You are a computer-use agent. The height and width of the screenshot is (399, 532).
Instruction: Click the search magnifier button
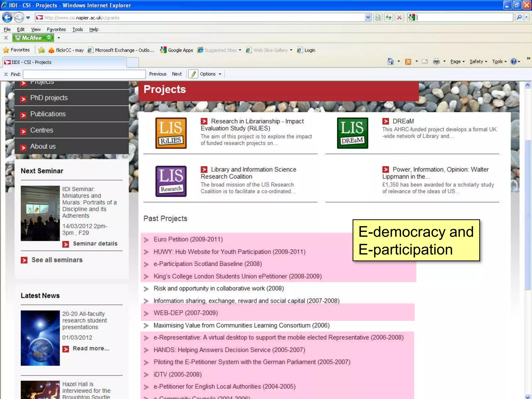click(519, 18)
